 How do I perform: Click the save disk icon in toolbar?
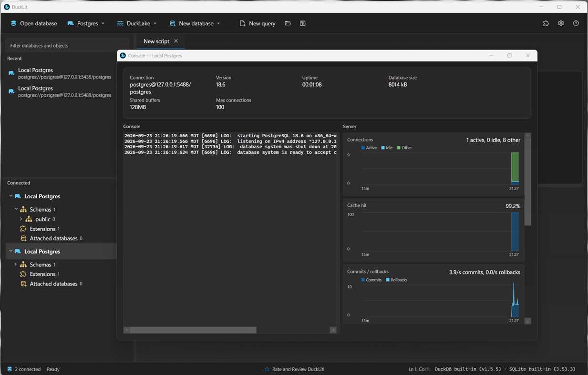(x=302, y=23)
